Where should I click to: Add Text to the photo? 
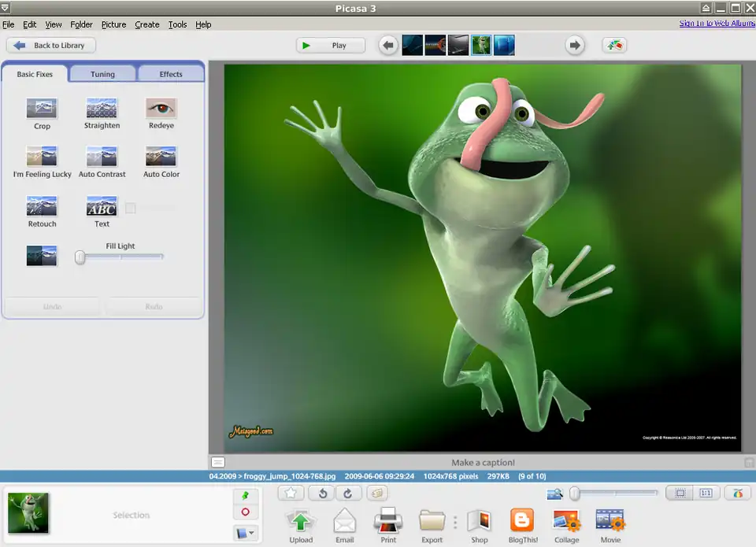(102, 207)
